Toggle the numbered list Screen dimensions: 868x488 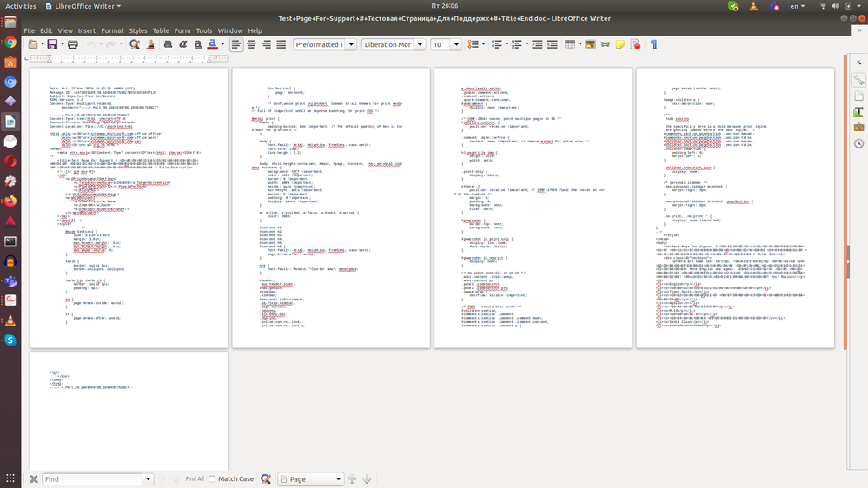pos(516,44)
